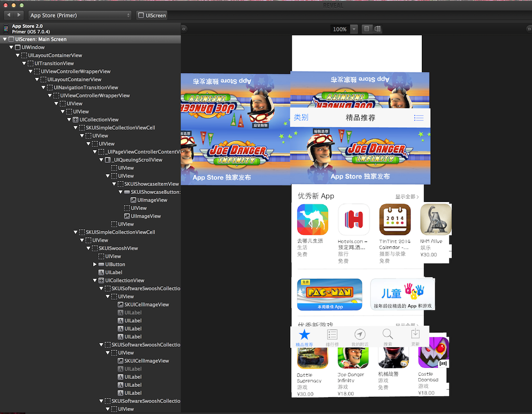
Task: Collapse the SKUIShowcaseItemView node
Action: tap(114, 184)
